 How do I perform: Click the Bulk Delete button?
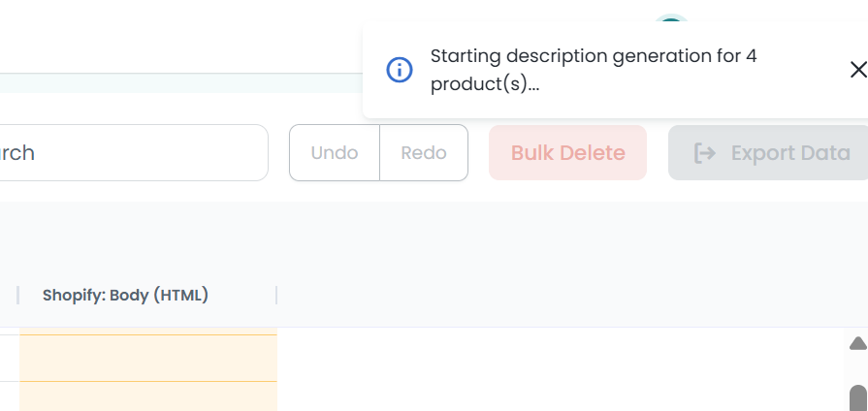[x=567, y=153]
